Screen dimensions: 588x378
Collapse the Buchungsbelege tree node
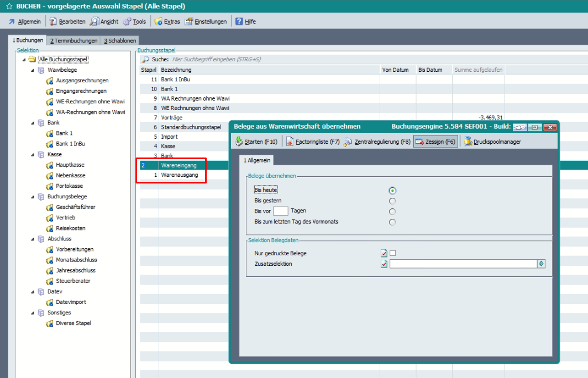coord(33,197)
